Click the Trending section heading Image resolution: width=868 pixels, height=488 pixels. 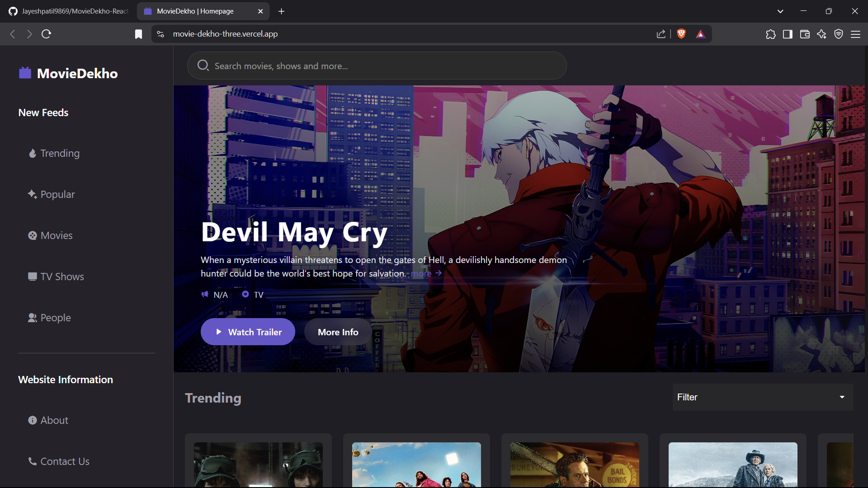[x=213, y=398]
